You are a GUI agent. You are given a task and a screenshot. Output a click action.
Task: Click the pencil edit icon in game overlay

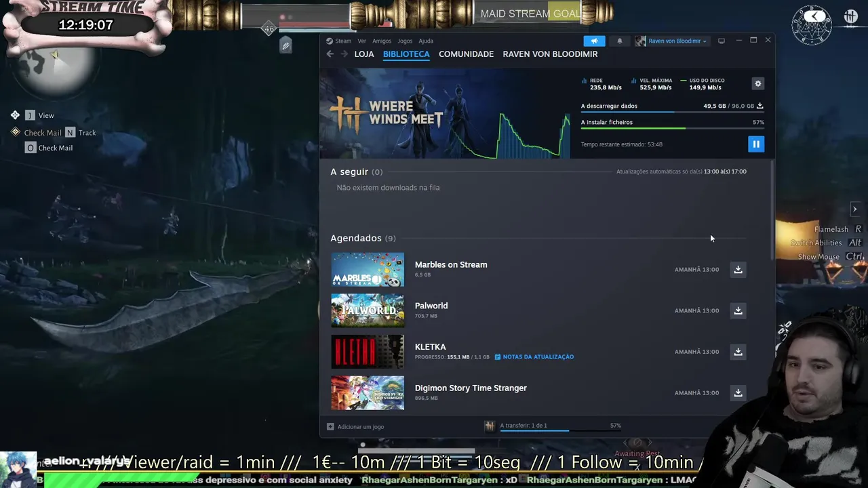[x=285, y=46]
